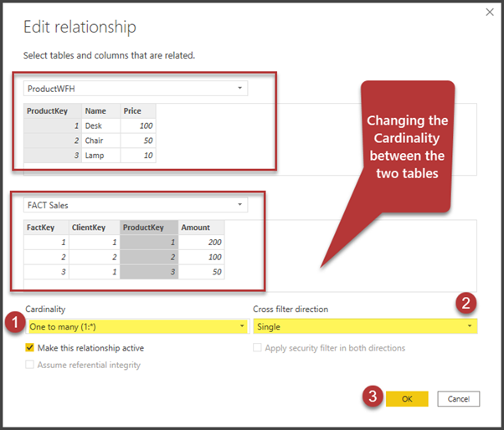504x430 pixels.
Task: Check Assume referential integrity box
Action: (x=29, y=365)
